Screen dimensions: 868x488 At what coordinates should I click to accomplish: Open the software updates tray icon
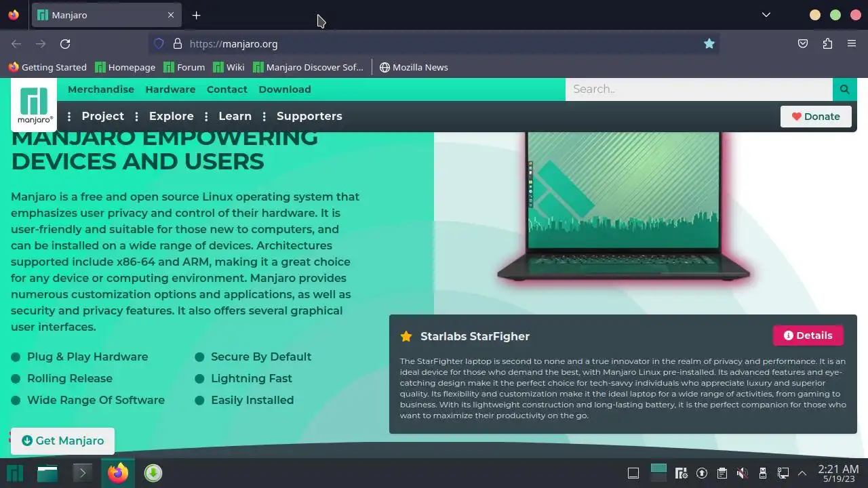tap(702, 473)
